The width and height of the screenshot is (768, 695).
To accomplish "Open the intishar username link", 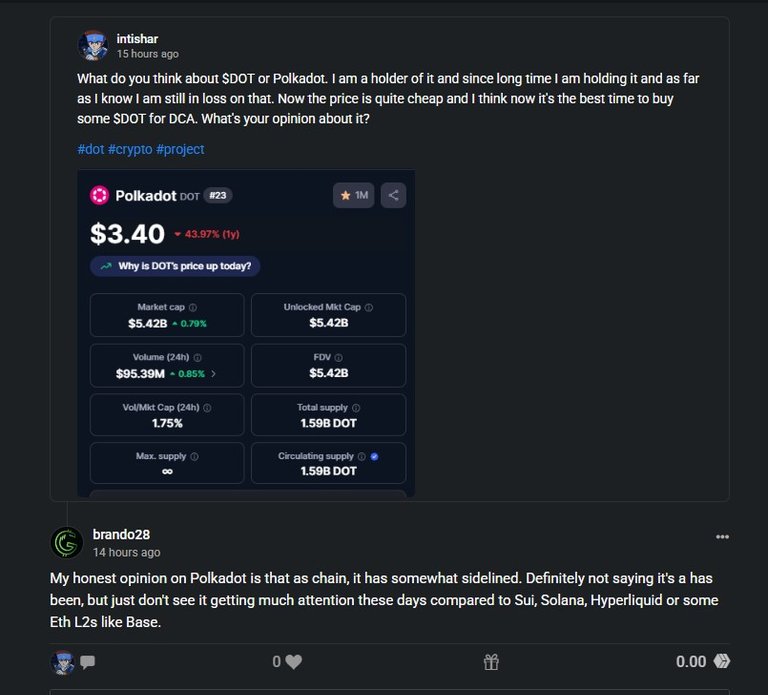I will (137, 39).
